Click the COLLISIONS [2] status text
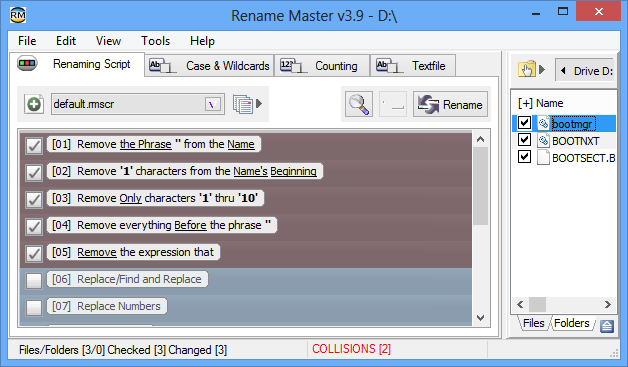Viewport: 628px width, 367px height. click(351, 349)
